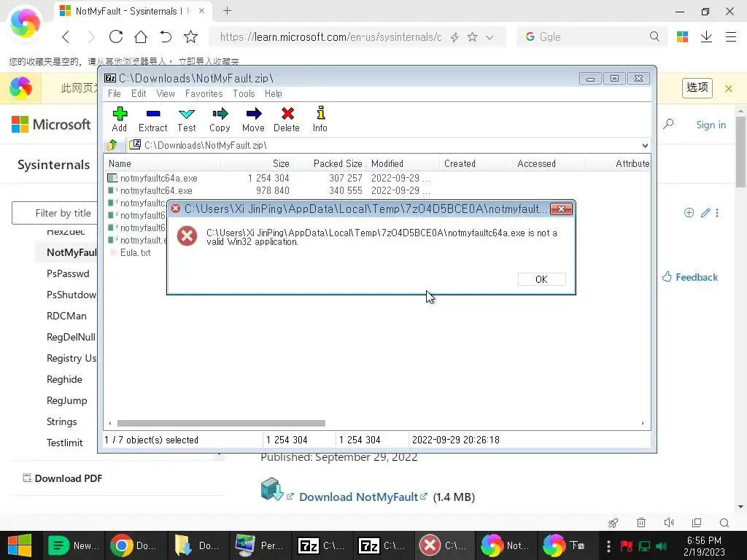Image resolution: width=747 pixels, height=560 pixels.
Task: Open the browser hamburger menu
Action: click(731, 36)
